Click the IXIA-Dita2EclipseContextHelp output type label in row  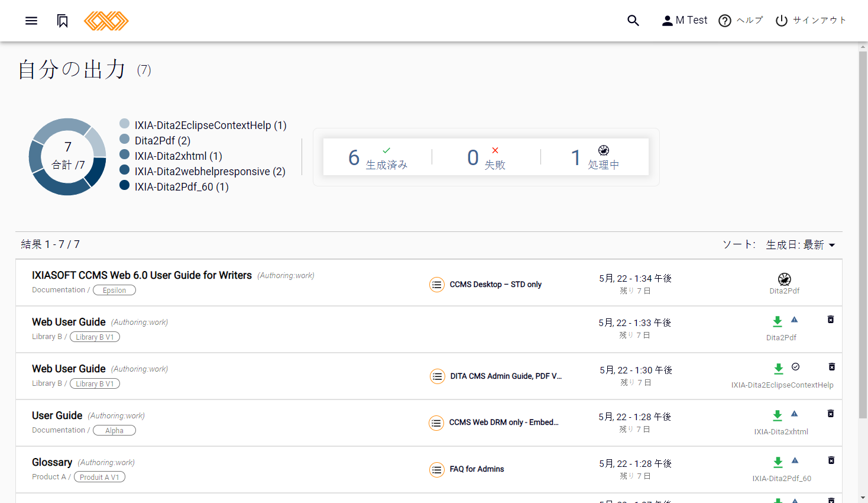click(x=782, y=385)
